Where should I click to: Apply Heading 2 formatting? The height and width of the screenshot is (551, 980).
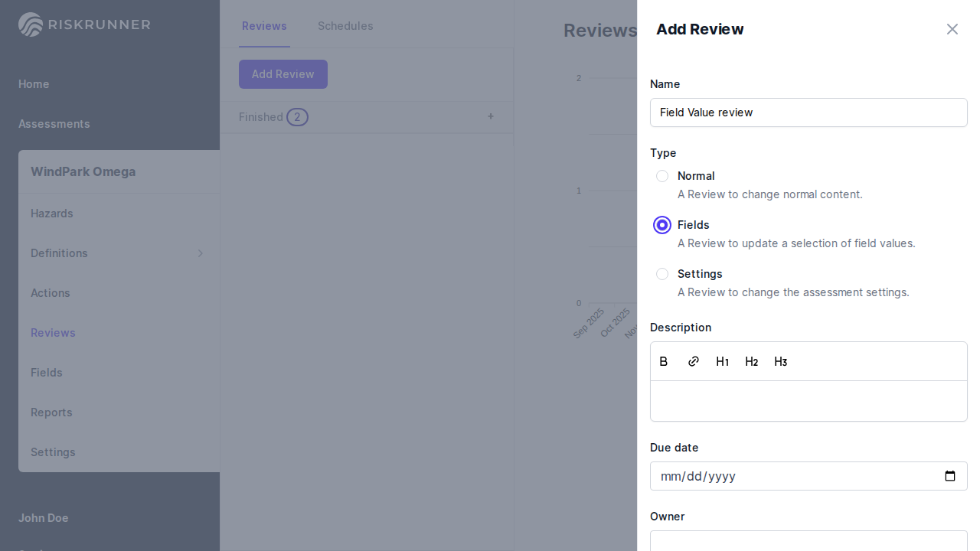pos(751,361)
